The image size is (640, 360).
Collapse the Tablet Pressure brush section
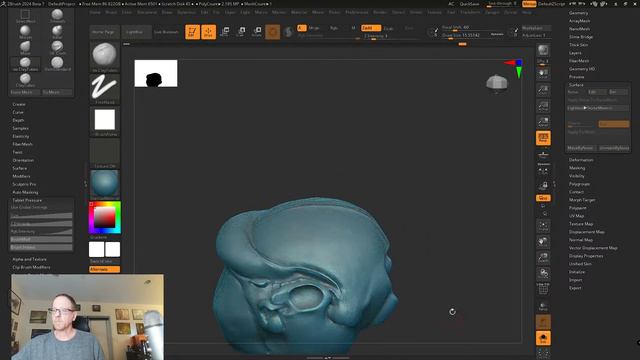point(27,200)
